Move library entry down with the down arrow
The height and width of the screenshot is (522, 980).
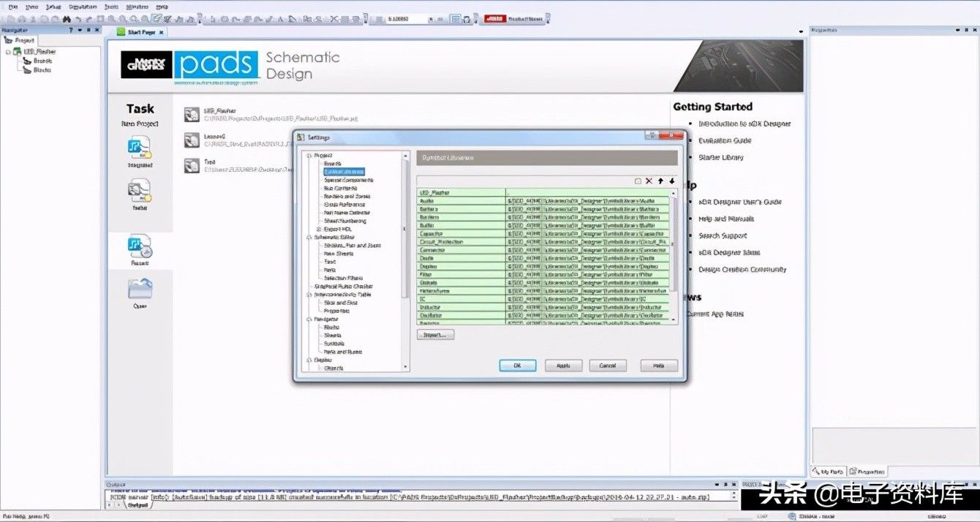click(671, 181)
